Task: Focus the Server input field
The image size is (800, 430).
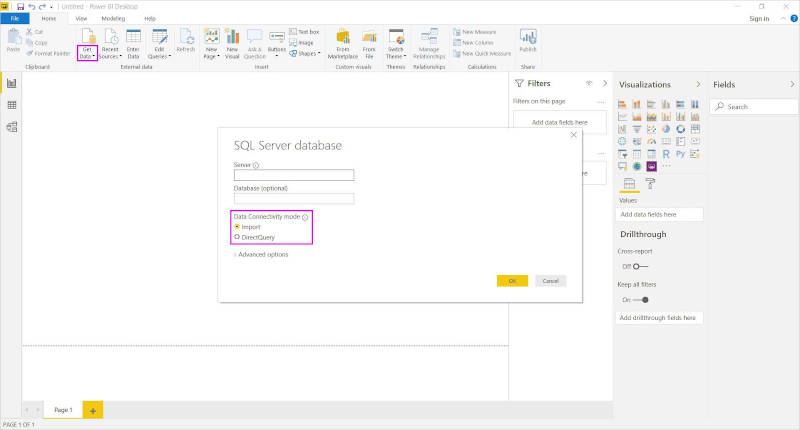Action: tap(294, 175)
